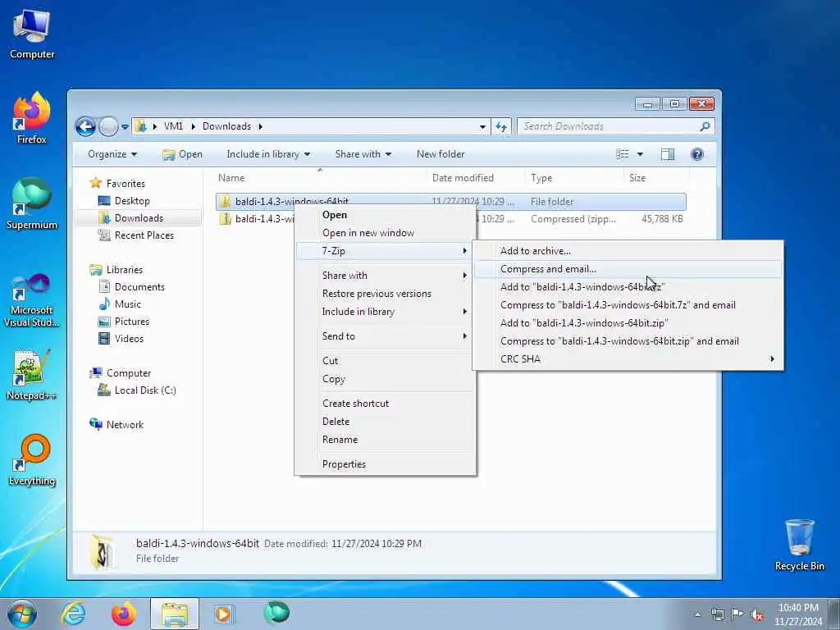Choose Delete in the context menu
Screen dimensions: 840x630
point(386,422)
